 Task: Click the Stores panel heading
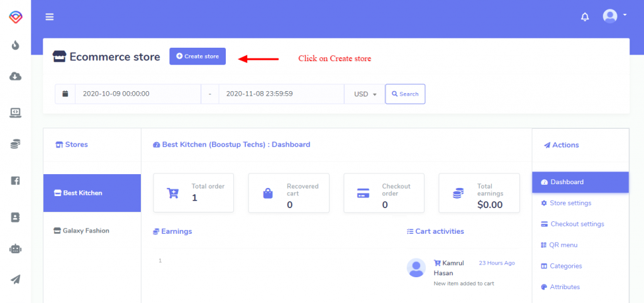tap(72, 145)
